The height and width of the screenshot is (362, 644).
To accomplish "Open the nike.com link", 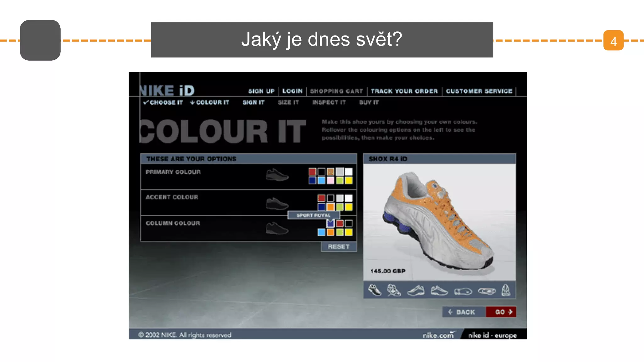I will point(439,335).
